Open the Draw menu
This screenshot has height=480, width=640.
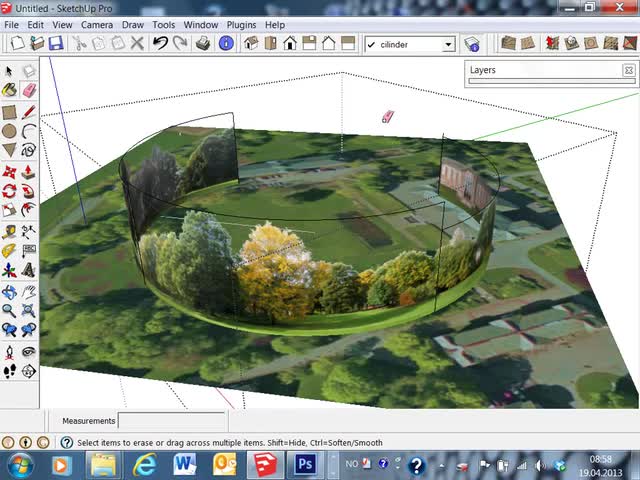tap(132, 24)
